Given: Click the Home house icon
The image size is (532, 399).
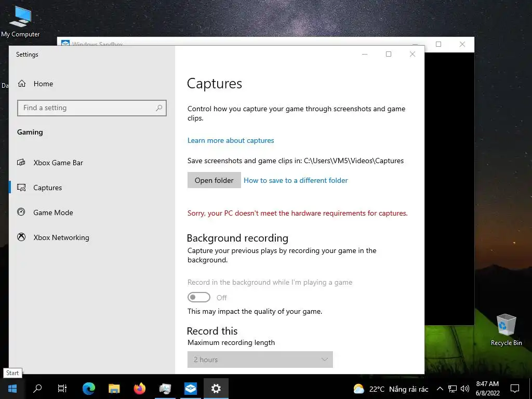Looking at the screenshot, I should 22,84.
